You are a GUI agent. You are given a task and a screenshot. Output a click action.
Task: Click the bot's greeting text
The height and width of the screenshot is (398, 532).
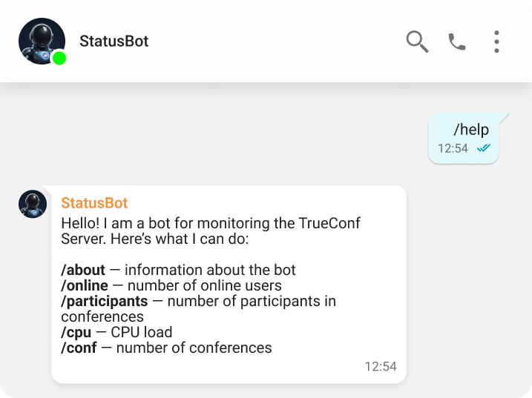[209, 230]
